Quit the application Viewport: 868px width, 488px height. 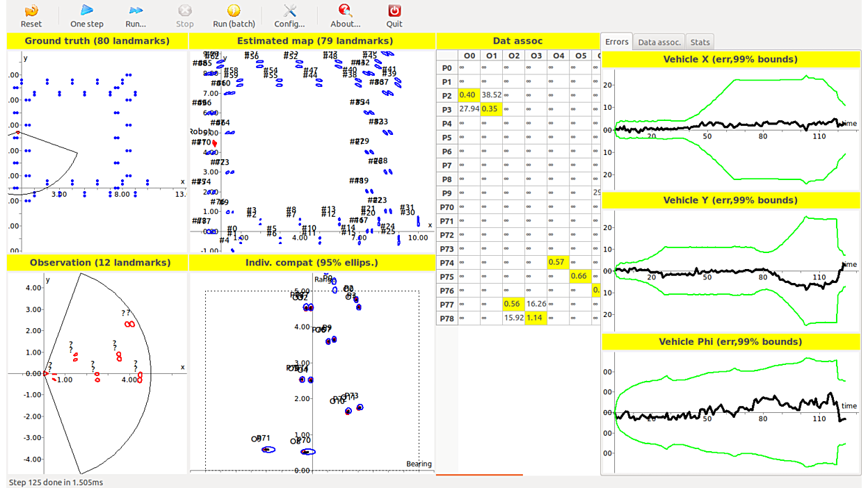394,15
